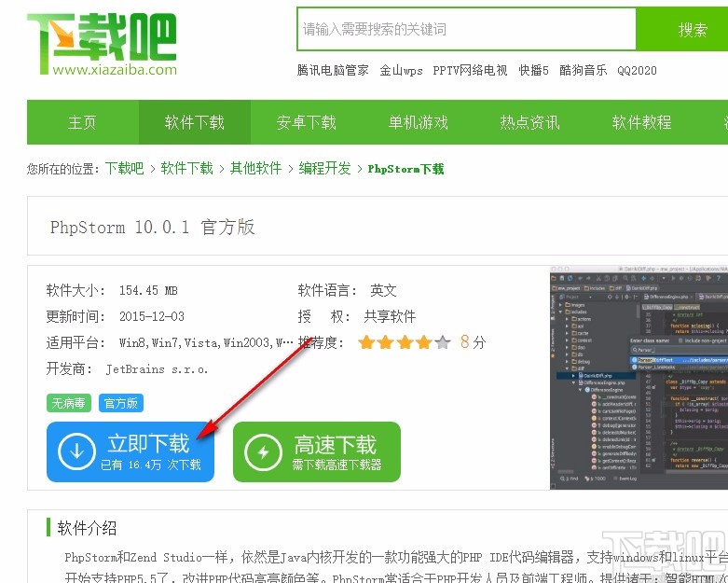728x583 pixels.
Task: Select the 单机游戏 navigation tab
Action: pos(419,122)
